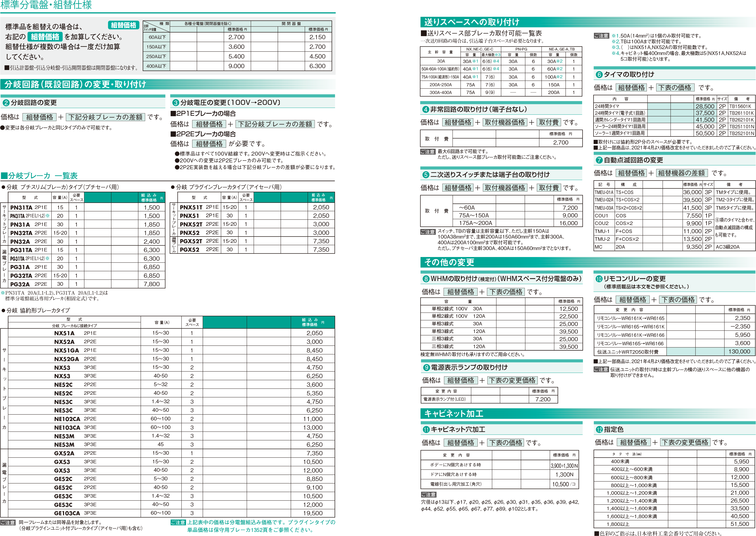Viewport: 756px width, 536px height.
Task: Click the NX51A 2P1E row
Action: tap(171, 333)
